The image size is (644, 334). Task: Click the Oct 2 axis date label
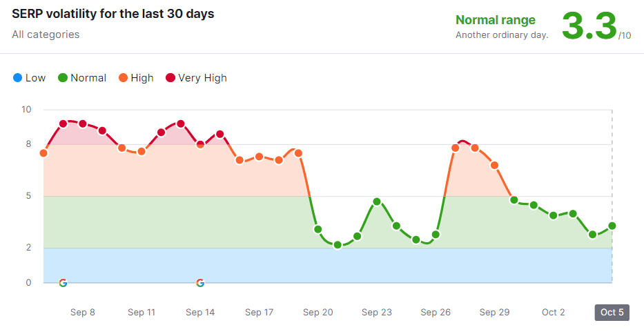[x=554, y=313]
